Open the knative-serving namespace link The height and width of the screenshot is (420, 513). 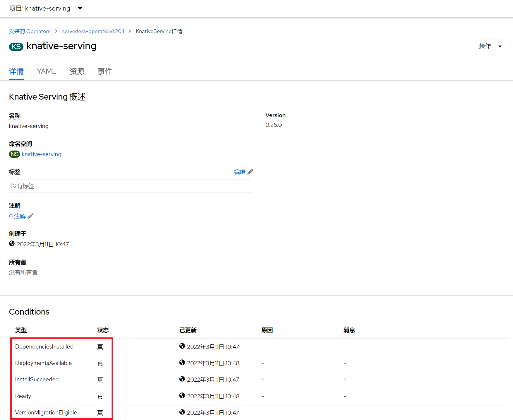pyautogui.click(x=42, y=154)
